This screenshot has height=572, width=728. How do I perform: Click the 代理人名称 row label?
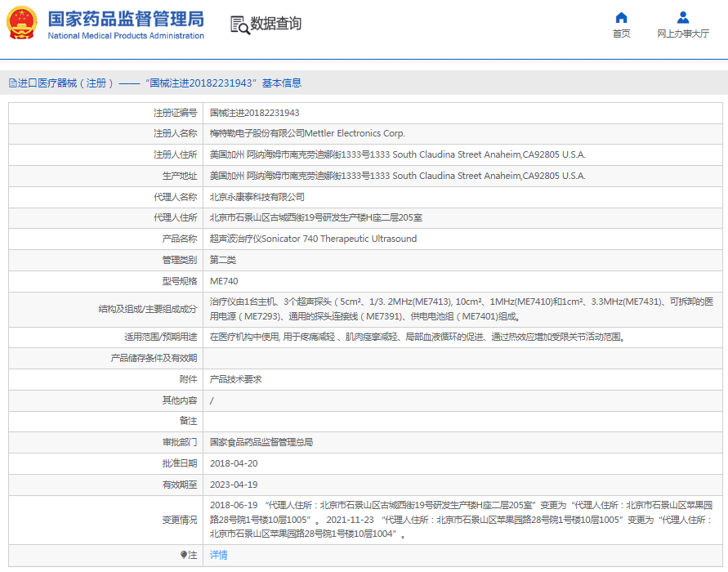pyautogui.click(x=176, y=197)
